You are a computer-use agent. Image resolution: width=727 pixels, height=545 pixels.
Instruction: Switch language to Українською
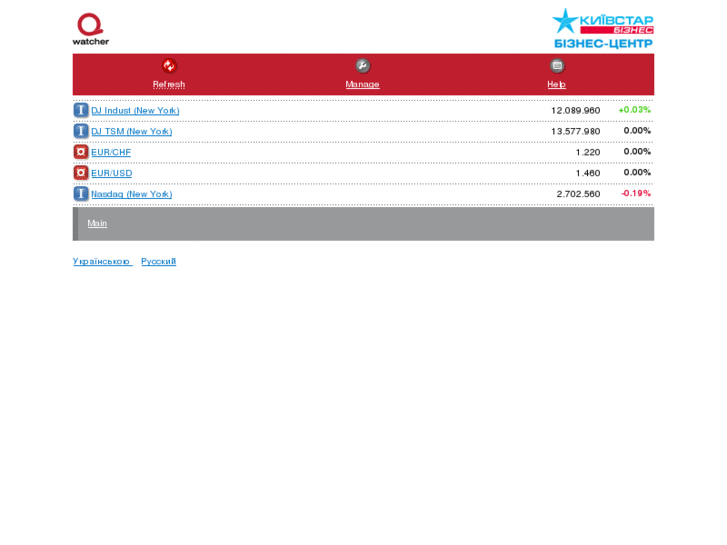point(102,262)
